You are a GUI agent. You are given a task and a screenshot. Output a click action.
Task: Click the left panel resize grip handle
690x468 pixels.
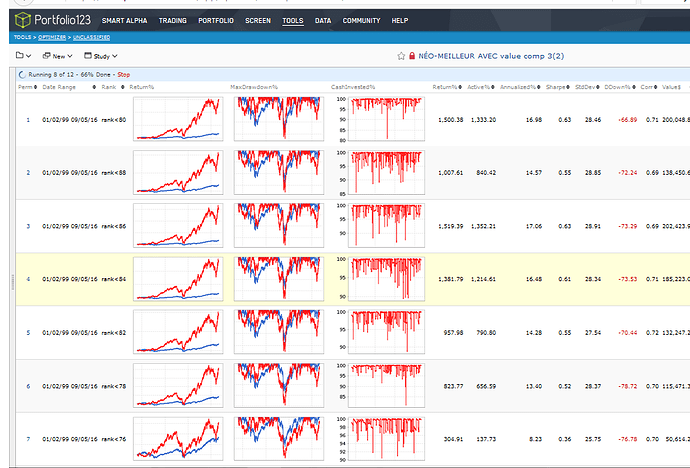(x=12, y=282)
